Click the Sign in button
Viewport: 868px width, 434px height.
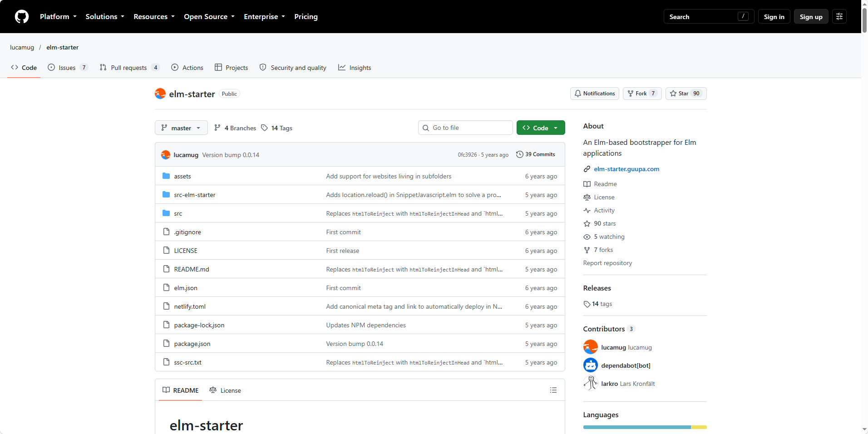pyautogui.click(x=774, y=17)
